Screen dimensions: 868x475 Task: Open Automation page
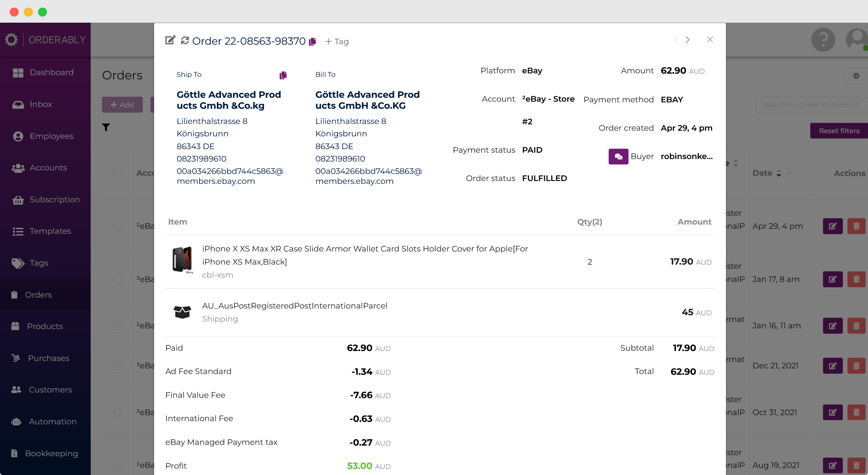click(45, 422)
